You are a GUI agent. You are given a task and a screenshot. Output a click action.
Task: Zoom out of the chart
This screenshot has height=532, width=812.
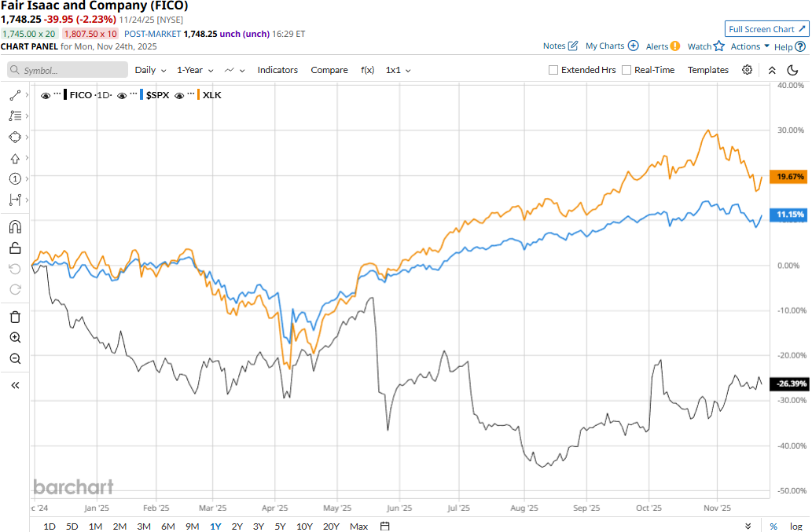[15, 358]
